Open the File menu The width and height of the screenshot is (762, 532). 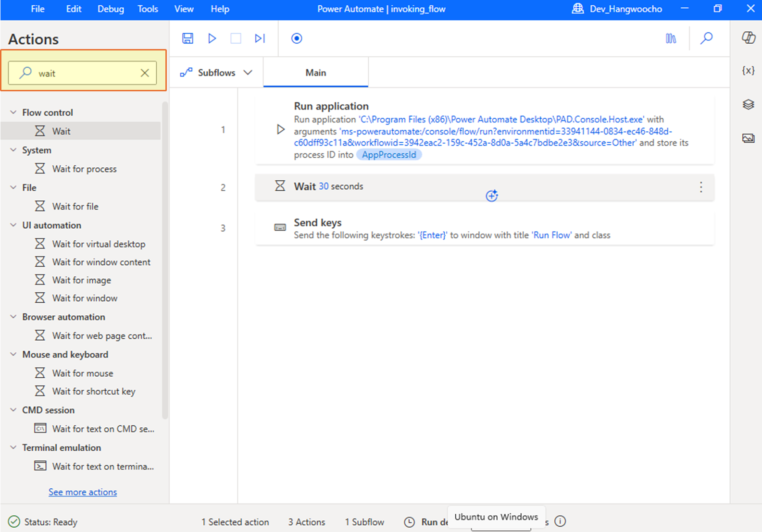tap(37, 9)
